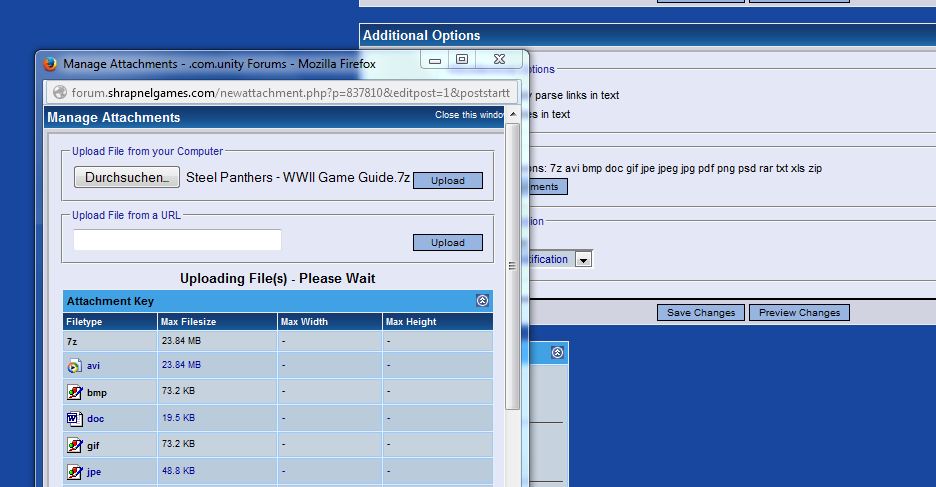This screenshot has height=487, width=936.
Task: Collapse the Attachment Key table
Action: (482, 300)
